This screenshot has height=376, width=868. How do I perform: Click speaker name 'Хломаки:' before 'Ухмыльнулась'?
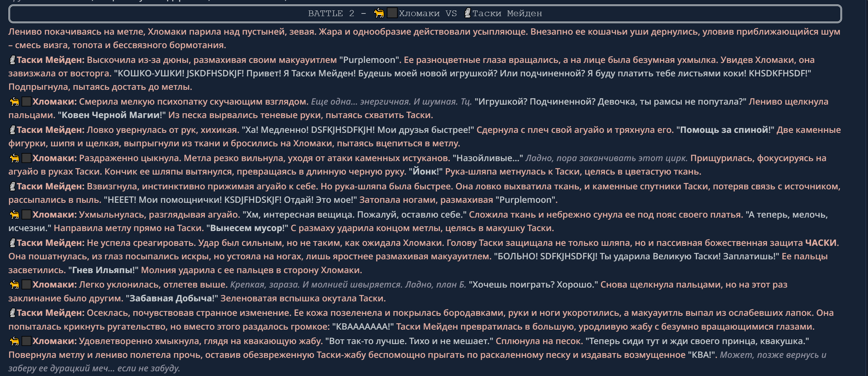55,215
